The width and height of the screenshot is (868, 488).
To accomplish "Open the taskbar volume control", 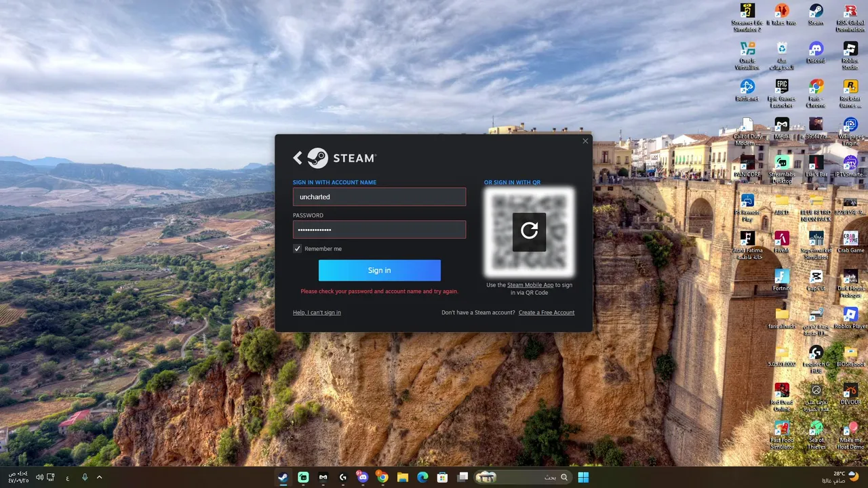I will pyautogui.click(x=39, y=477).
